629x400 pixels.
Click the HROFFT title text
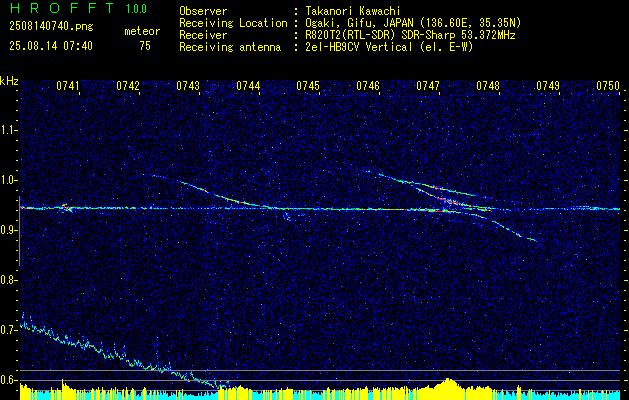coord(63,8)
